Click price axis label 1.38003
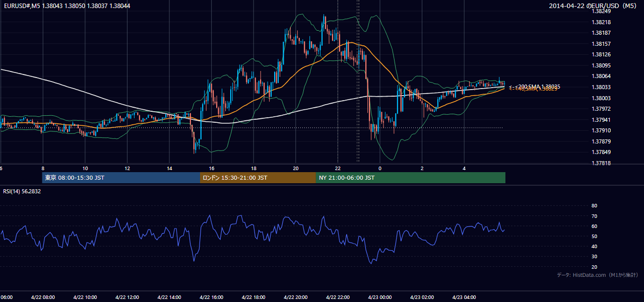The width and height of the screenshot is (644, 302). tap(601, 98)
